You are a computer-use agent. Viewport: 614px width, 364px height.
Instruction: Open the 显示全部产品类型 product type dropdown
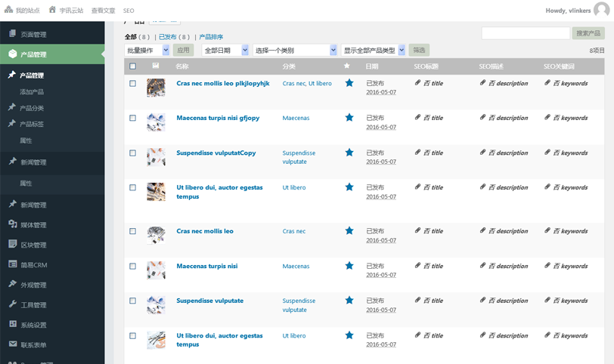(x=374, y=50)
